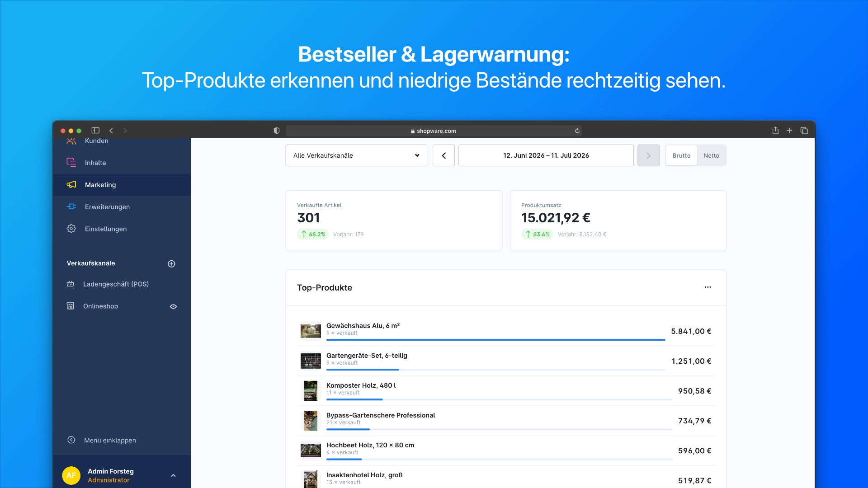Click Gartengeräte-Set thumbnail

[311, 361]
